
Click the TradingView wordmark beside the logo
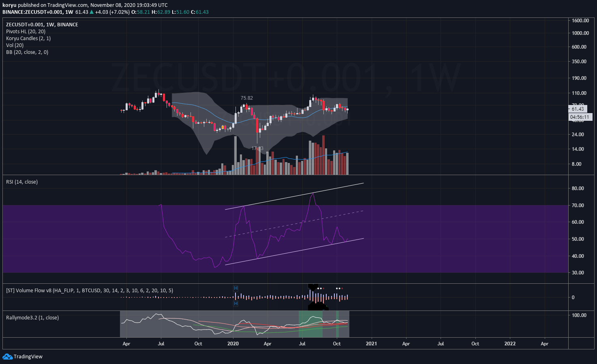[x=28, y=357]
